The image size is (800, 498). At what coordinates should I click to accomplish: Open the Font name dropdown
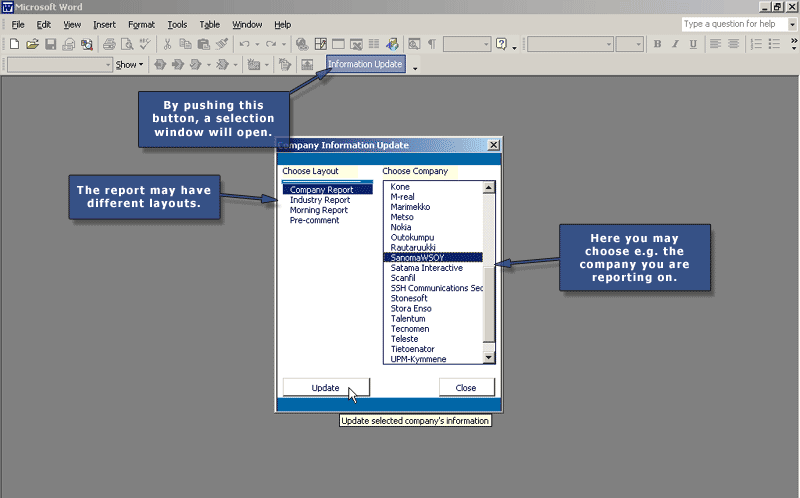[608, 44]
